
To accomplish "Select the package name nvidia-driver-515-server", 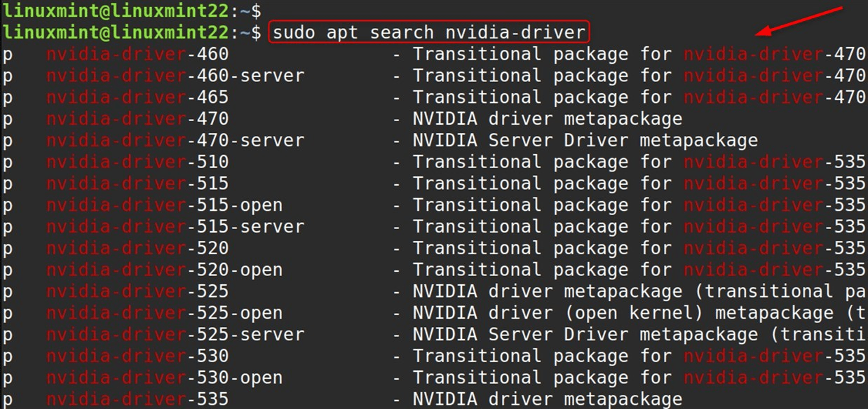I will coord(175,227).
